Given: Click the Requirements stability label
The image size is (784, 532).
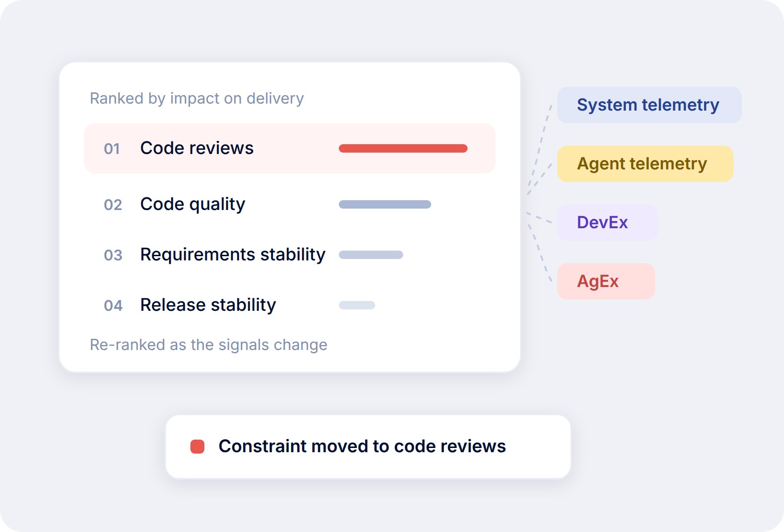Looking at the screenshot, I should coord(233,255).
